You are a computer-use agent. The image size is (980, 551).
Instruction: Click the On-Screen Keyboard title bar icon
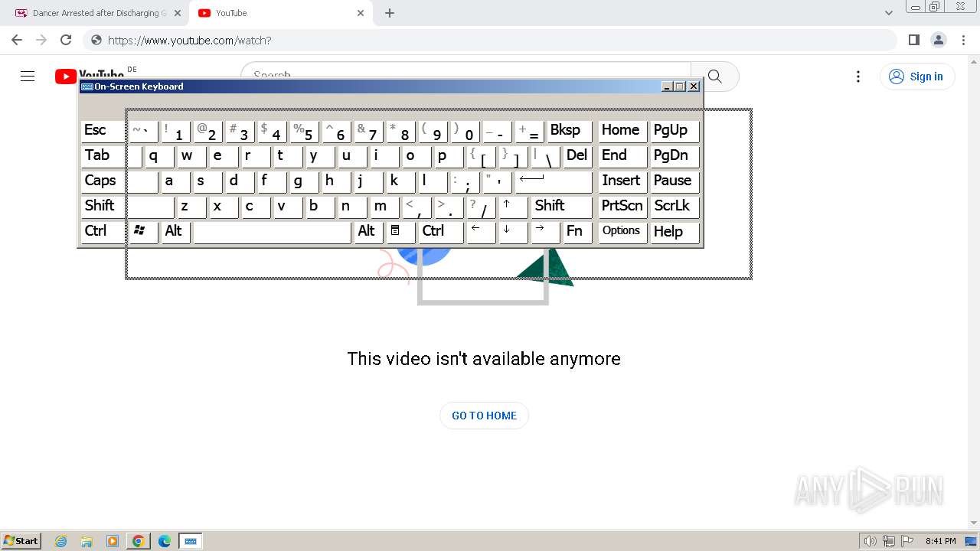coord(87,86)
